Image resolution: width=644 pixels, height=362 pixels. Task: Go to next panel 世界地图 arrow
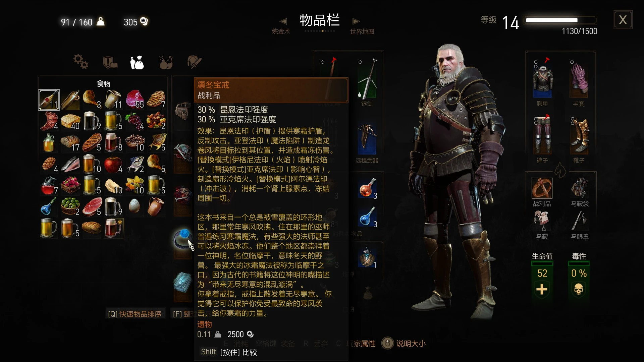(x=356, y=21)
